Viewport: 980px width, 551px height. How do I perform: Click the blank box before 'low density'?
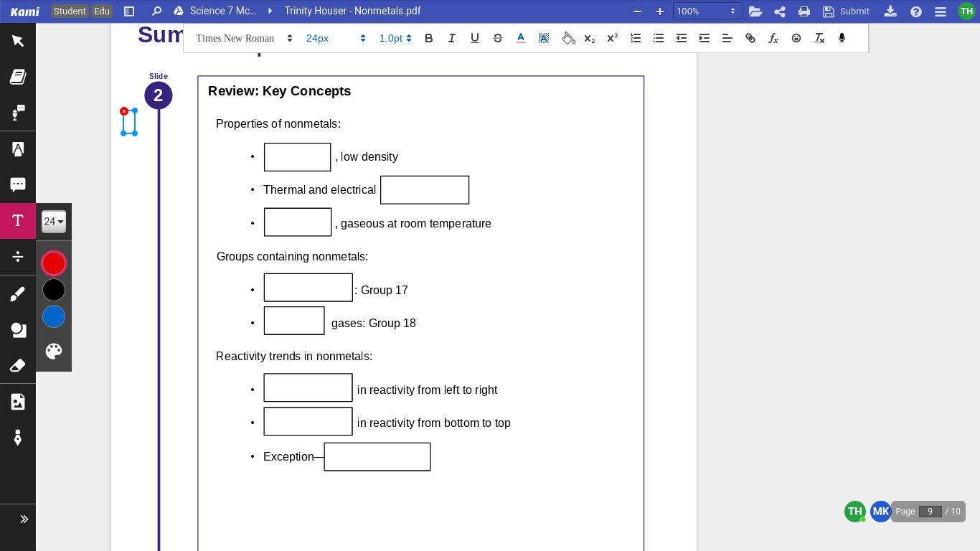[297, 157]
